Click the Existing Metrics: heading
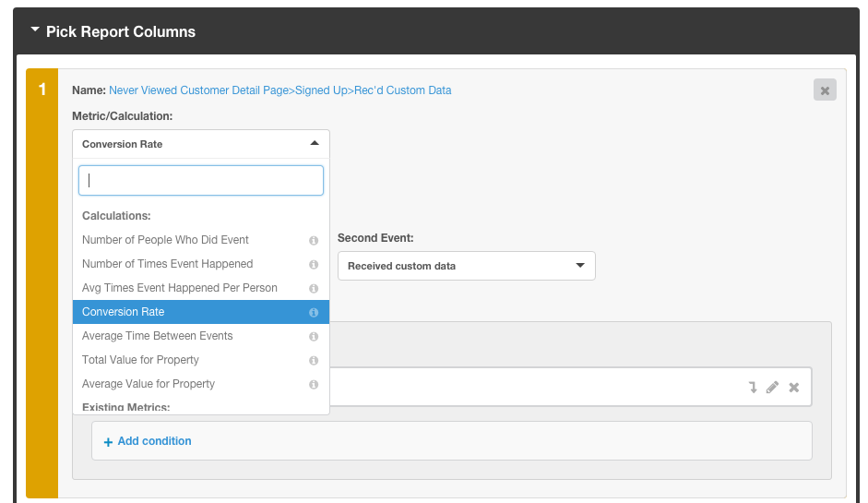 point(125,407)
